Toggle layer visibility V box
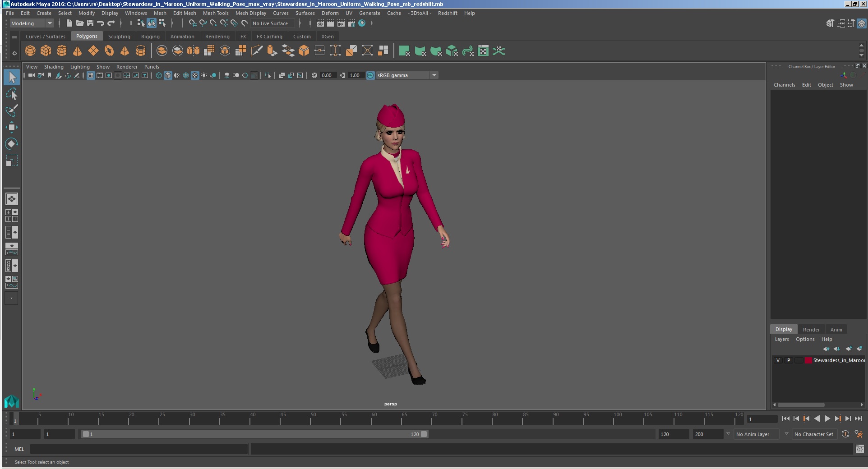This screenshot has width=868, height=469. 778,360
